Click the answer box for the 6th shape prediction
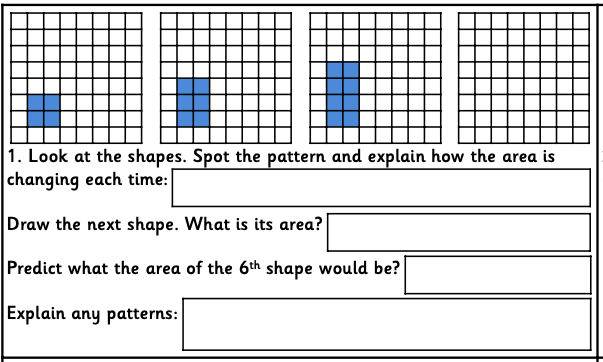 click(x=498, y=275)
